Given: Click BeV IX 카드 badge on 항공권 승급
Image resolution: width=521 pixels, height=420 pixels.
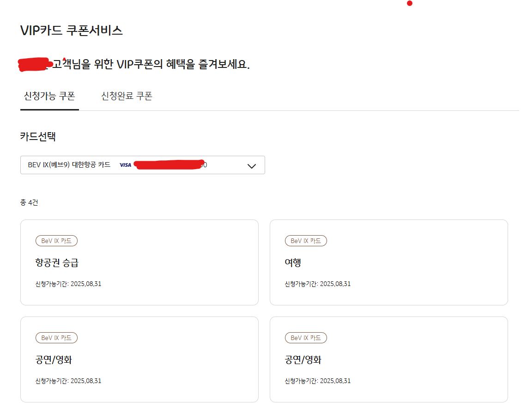Looking at the screenshot, I should [56, 241].
